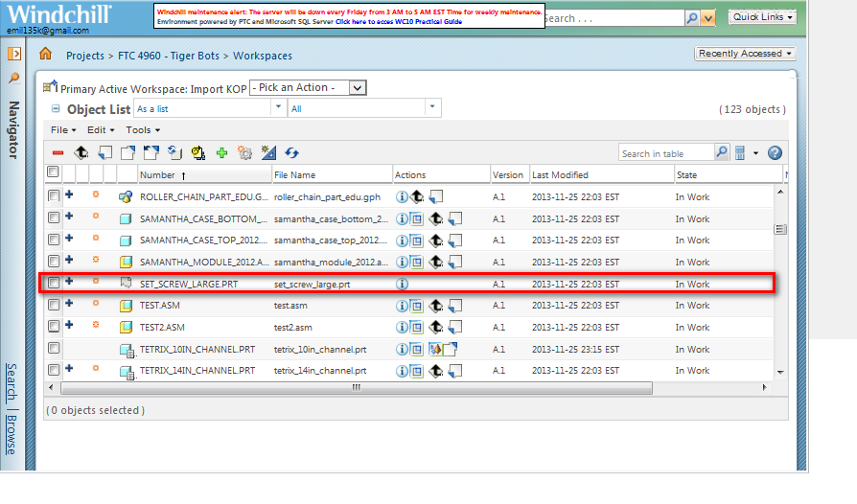The width and height of the screenshot is (857, 504).
Task: Open help with the question mark icon
Action: (775, 153)
